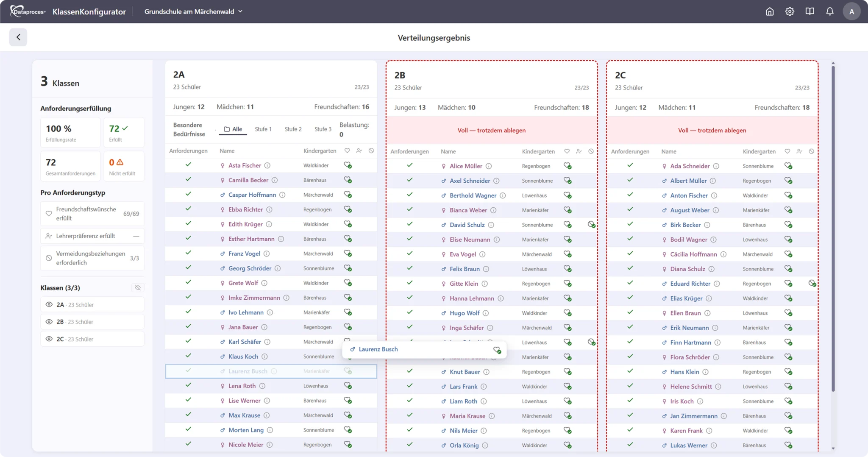Toggle visibility eye for class 2B

click(x=49, y=321)
